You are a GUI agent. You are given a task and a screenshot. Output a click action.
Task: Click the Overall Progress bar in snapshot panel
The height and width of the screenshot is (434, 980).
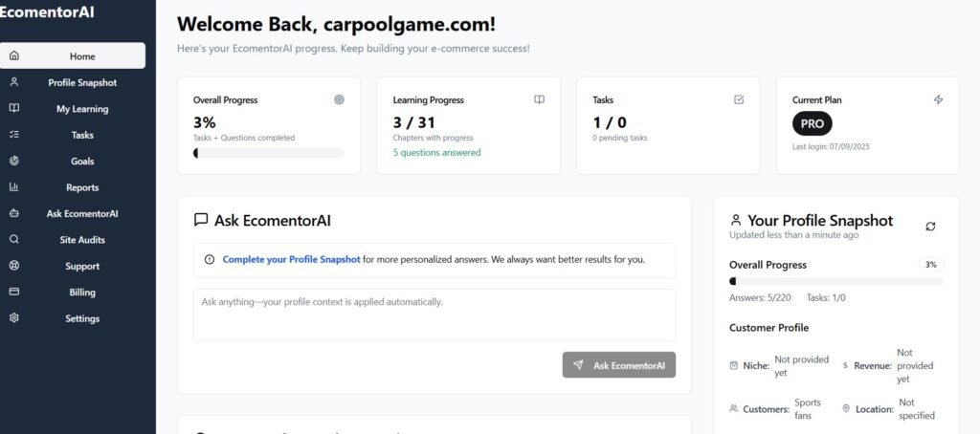(835, 282)
